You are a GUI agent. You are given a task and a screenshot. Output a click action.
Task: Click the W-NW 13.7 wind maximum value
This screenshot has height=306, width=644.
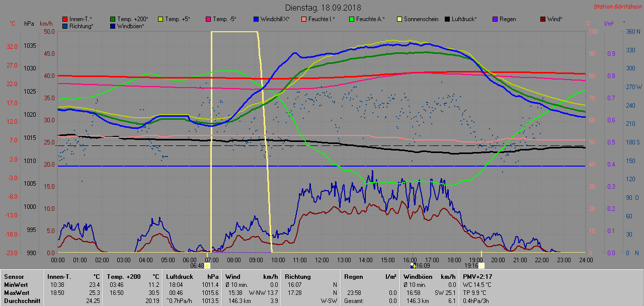point(263,293)
